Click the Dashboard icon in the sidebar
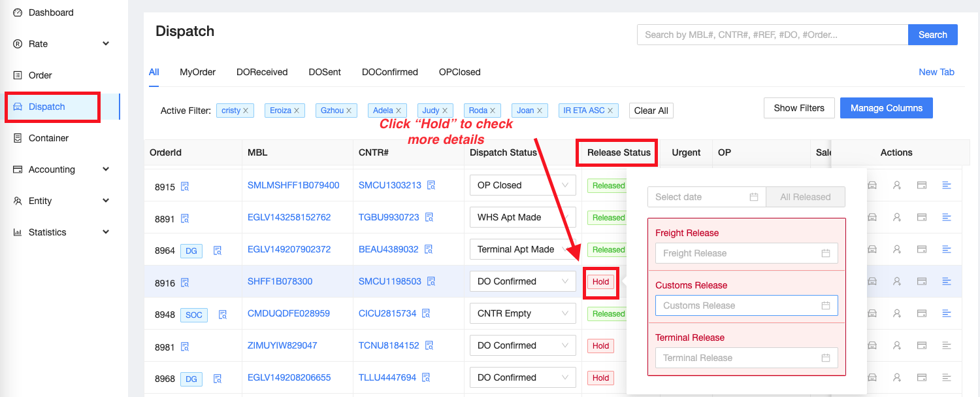Screen dimensions: 980x397 pyautogui.click(x=18, y=12)
